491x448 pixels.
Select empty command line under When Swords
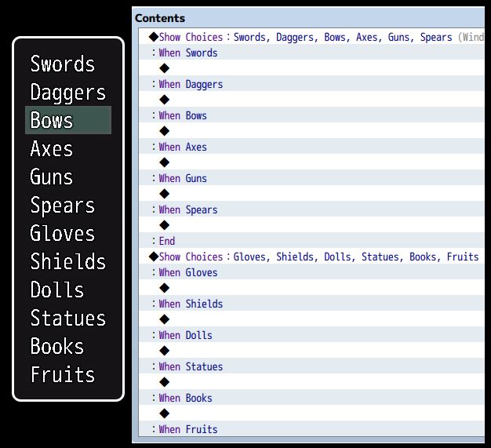(311, 68)
